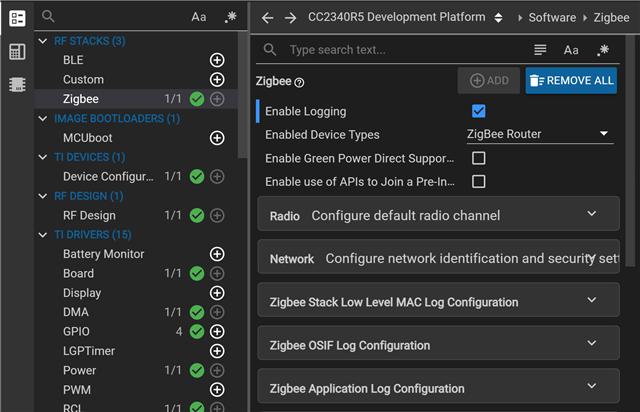Collapse the IMAGE BOOTLOADERS group
The image size is (640, 412).
pos(43,118)
